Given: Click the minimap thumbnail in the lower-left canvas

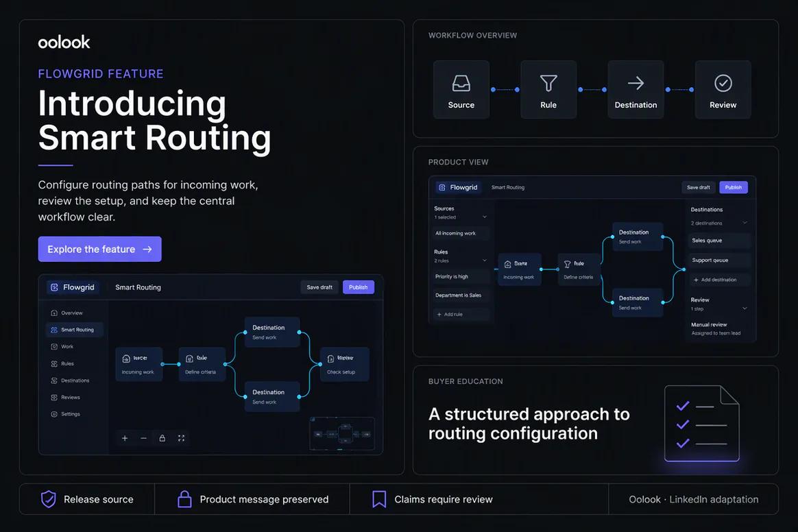Looking at the screenshot, I should point(342,434).
